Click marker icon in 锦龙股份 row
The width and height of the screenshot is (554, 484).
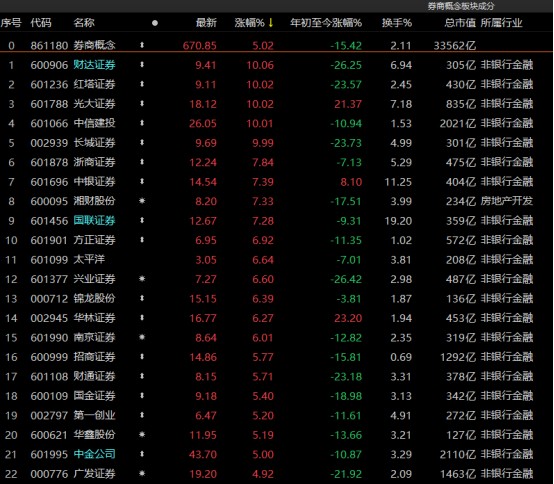pyautogui.click(x=142, y=298)
